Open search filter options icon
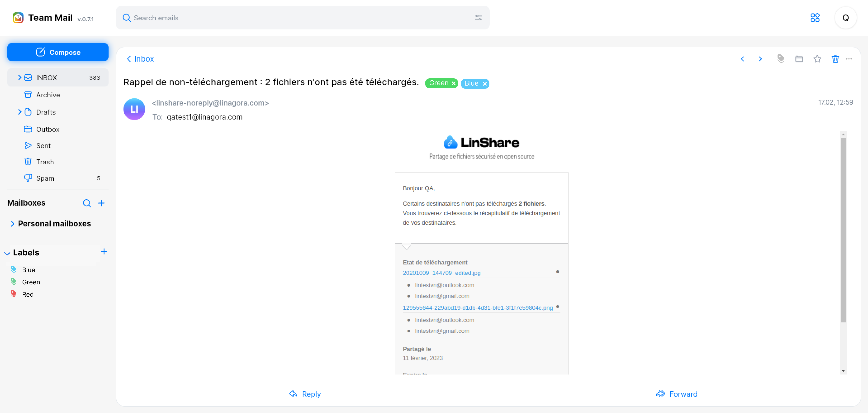The image size is (868, 413). tap(478, 18)
